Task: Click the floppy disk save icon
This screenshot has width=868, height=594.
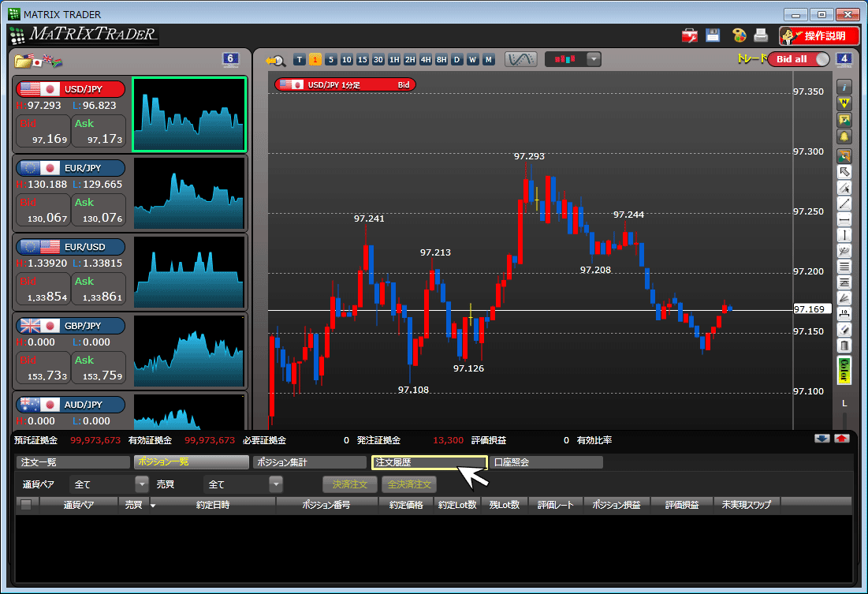Action: (713, 35)
